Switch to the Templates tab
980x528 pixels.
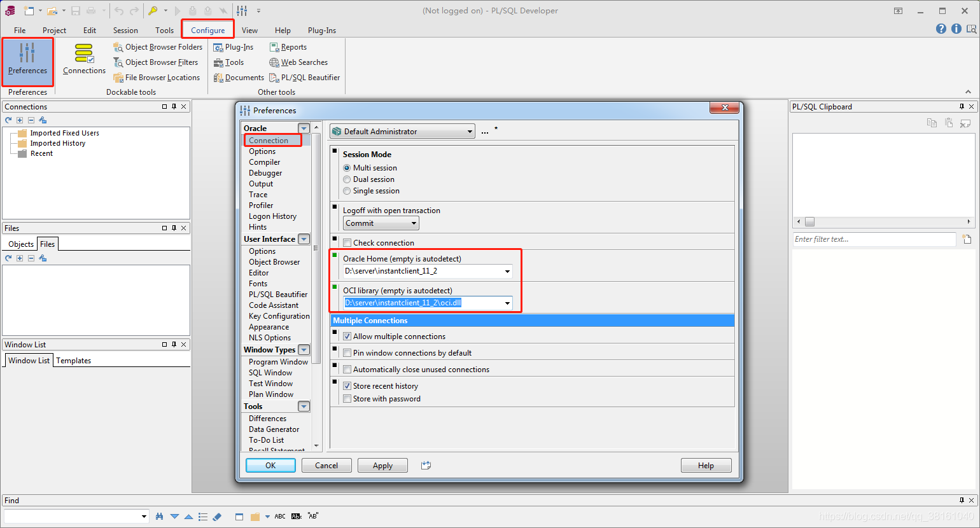(x=74, y=361)
